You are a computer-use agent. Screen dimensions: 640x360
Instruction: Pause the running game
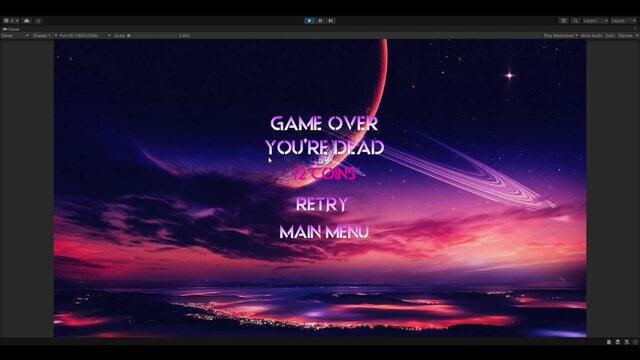tap(320, 20)
